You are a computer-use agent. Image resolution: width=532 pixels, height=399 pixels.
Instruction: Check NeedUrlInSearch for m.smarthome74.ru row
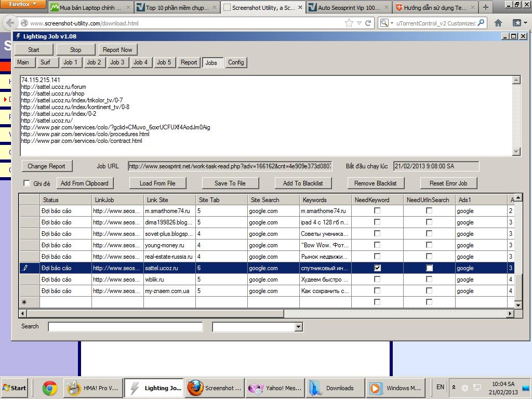point(429,211)
